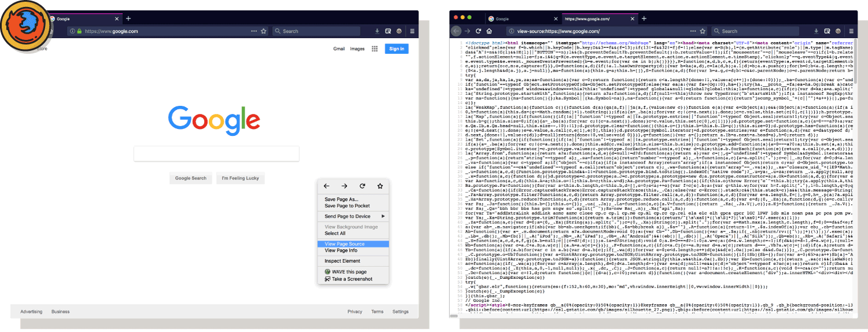
Task: Open the Gmail link
Action: pyautogui.click(x=339, y=49)
